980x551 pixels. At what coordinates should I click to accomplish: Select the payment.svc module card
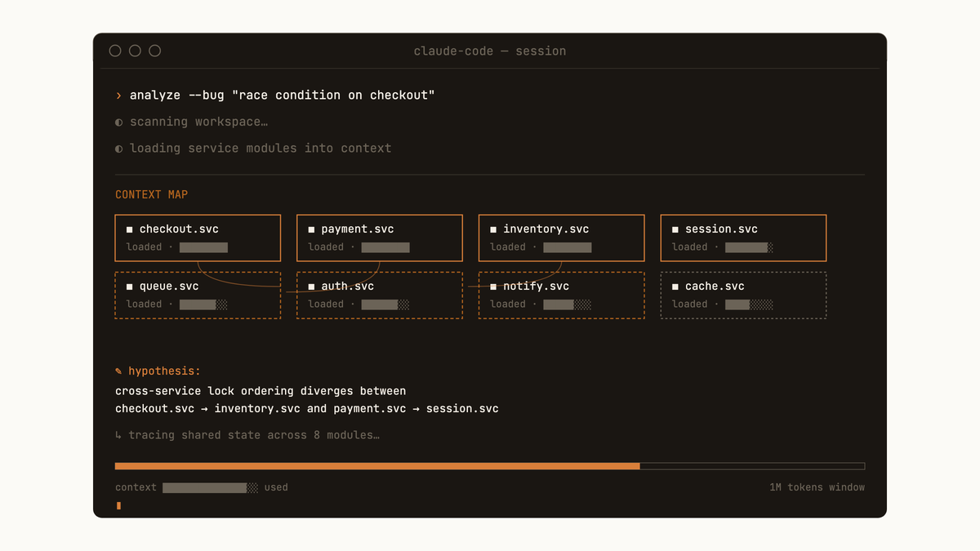pos(380,238)
